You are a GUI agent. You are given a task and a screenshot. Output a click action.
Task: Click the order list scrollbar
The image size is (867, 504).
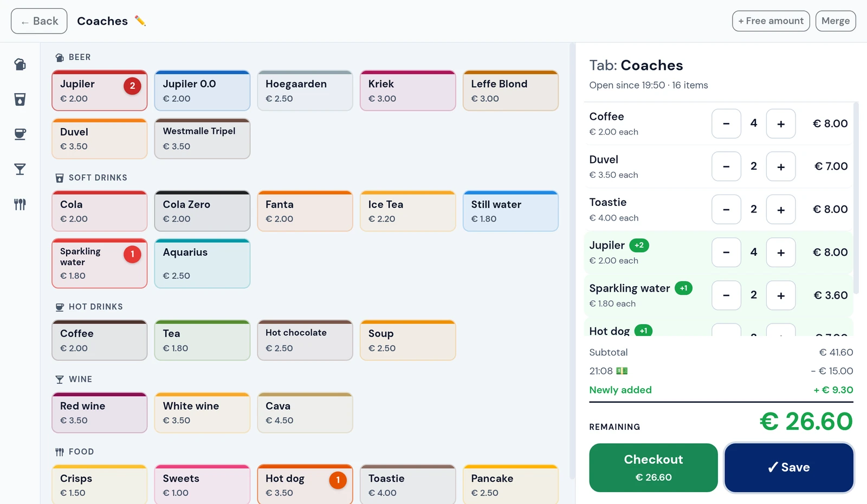point(856,198)
